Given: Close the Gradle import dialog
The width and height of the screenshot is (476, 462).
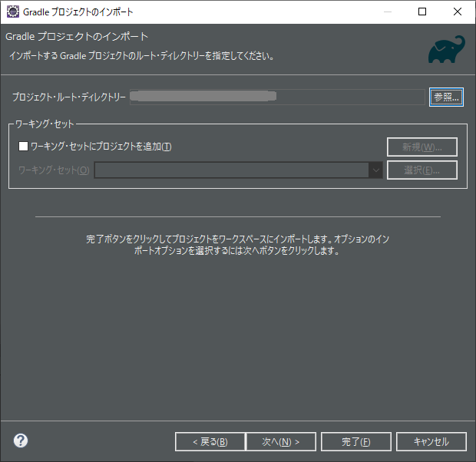Looking at the screenshot, I should pyautogui.click(x=457, y=12).
